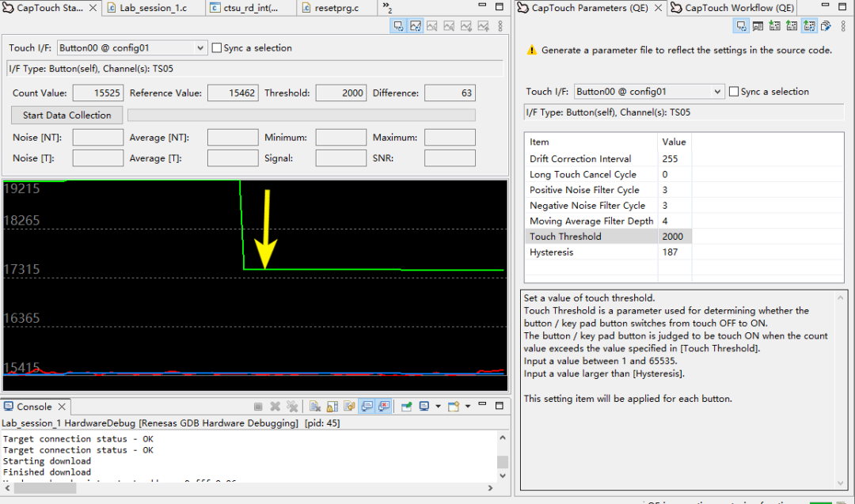Image resolution: width=855 pixels, height=504 pixels.
Task: Switch to the Lab_session_1.c tab
Action: [154, 8]
